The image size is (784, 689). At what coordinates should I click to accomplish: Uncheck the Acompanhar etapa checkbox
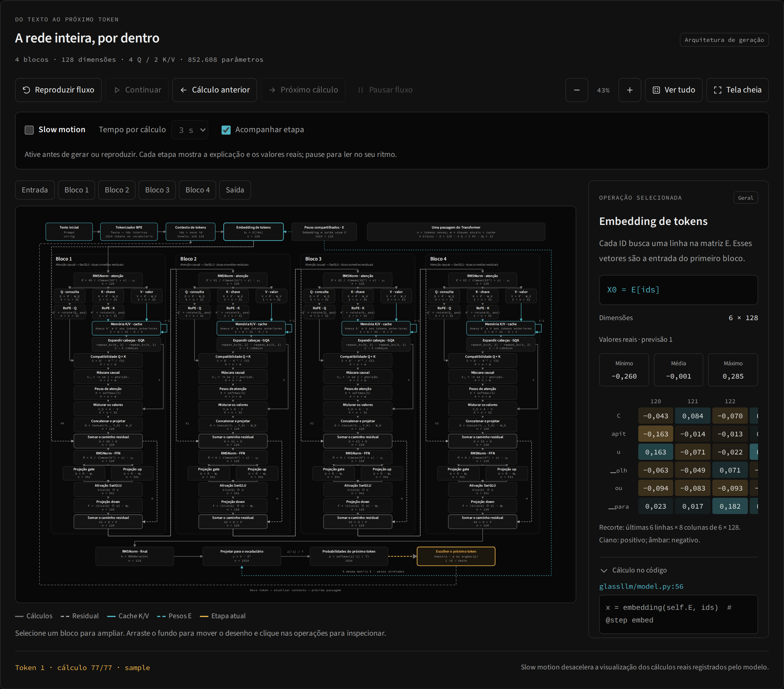226,130
